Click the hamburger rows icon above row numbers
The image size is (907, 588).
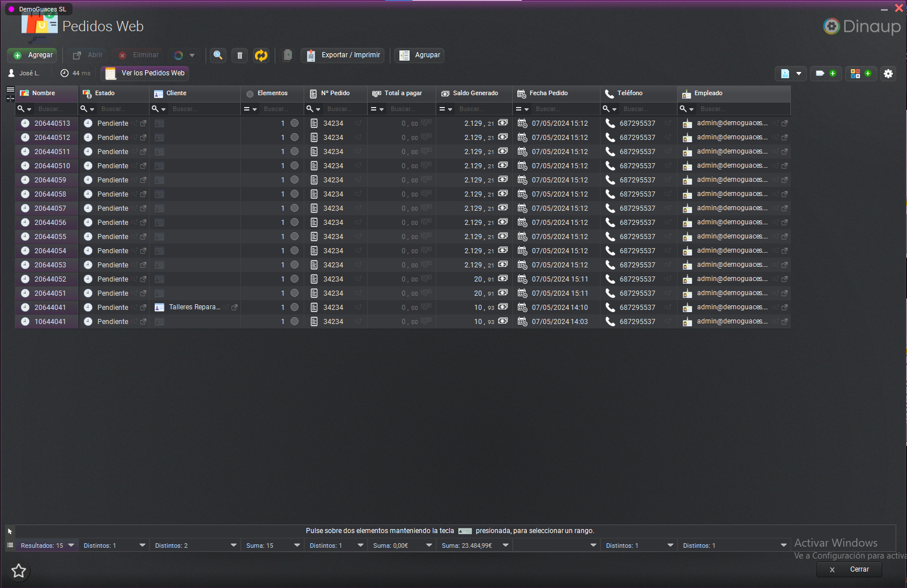pyautogui.click(x=10, y=89)
